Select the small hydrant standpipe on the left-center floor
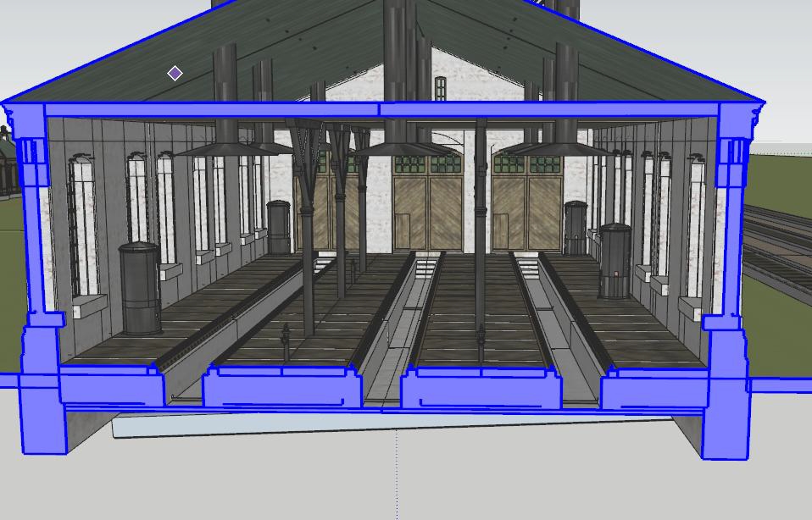 [x=285, y=343]
